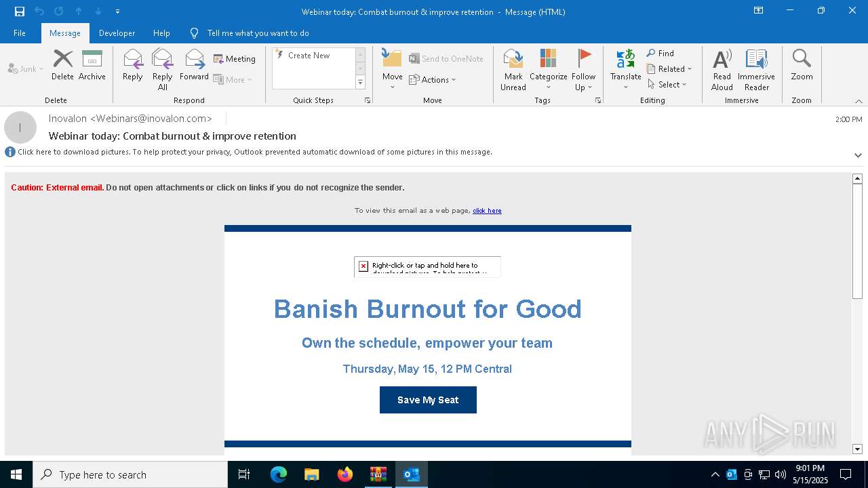Expand the More respond options

point(233,79)
